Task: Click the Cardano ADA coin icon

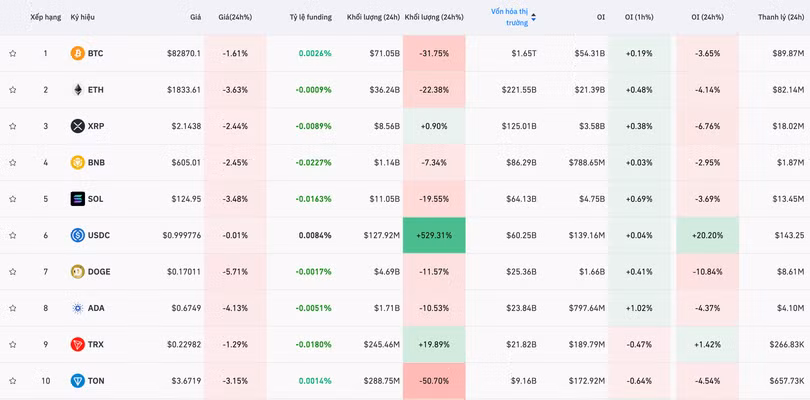Action: (77, 308)
